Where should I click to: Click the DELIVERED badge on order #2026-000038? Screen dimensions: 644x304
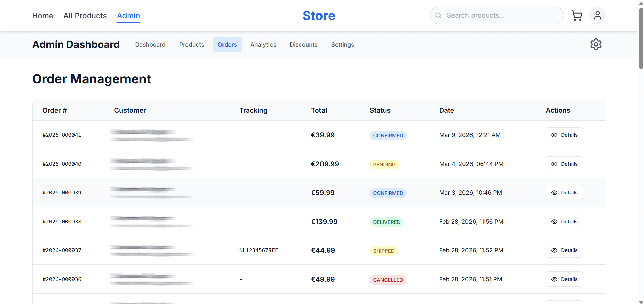point(387,222)
